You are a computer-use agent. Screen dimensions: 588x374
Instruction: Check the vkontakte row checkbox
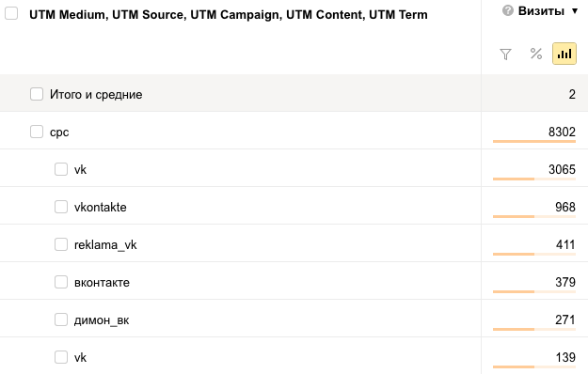point(61,207)
